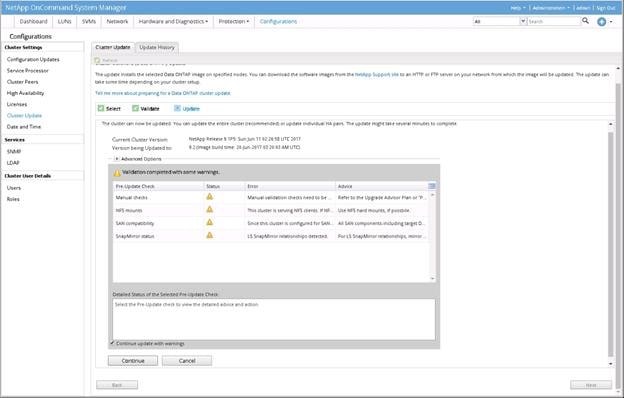Click the Sign Out link

tap(606, 8)
